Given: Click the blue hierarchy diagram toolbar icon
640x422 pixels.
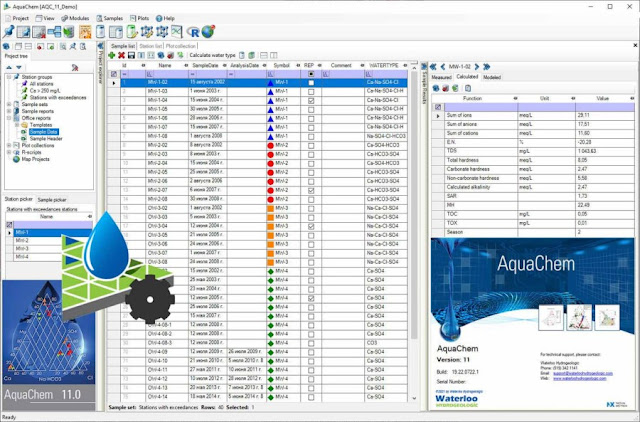Looking at the screenshot, I should click(x=54, y=31).
